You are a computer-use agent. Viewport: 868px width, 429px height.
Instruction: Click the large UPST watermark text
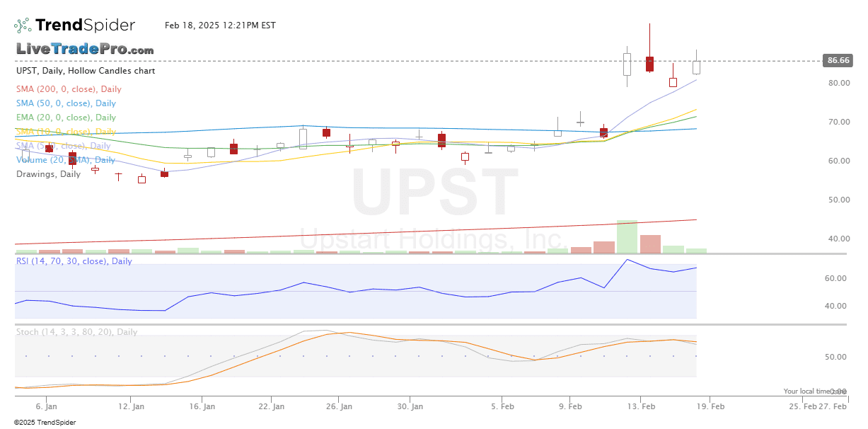point(434,193)
